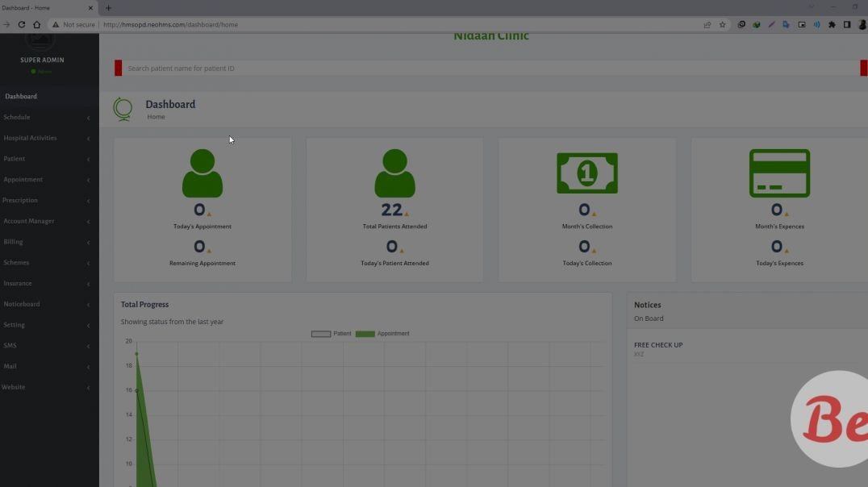Screen dimensions: 868x487
Task: Select Dashboard in the sidebar
Action: coord(21,96)
